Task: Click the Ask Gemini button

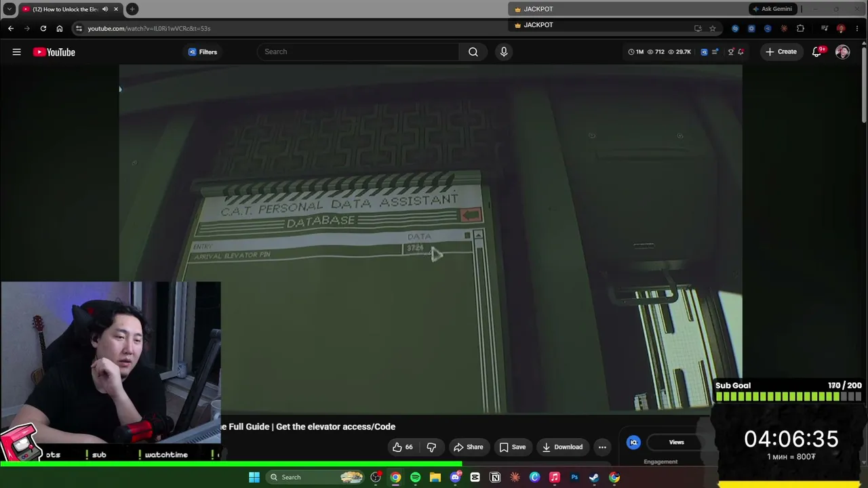Action: [772, 9]
